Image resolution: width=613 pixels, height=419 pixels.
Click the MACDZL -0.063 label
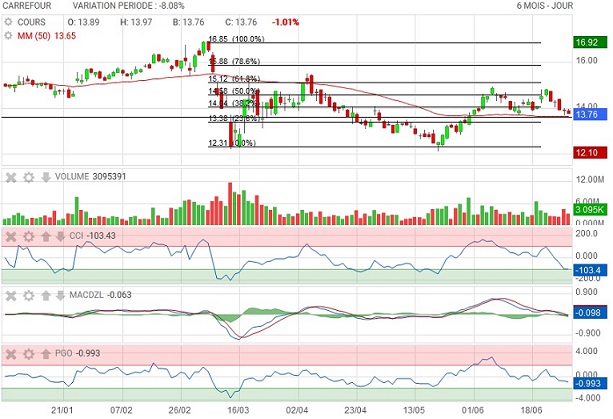[100, 295]
